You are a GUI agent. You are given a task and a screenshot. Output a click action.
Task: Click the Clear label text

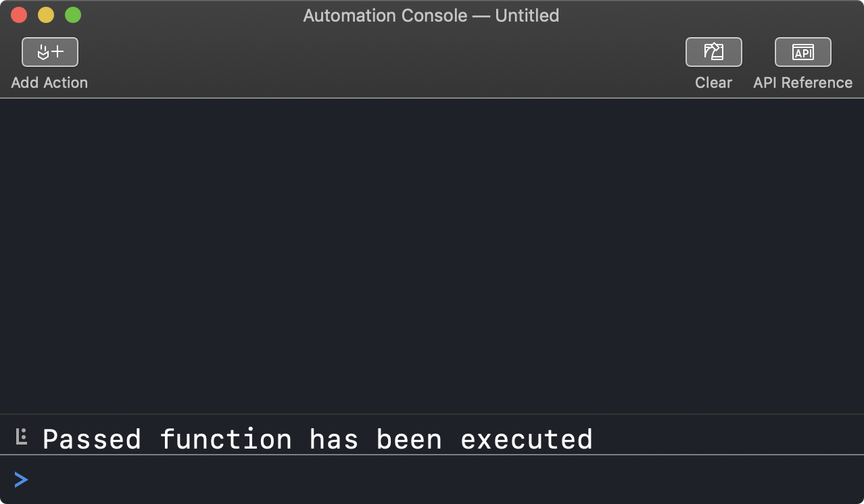tap(713, 82)
